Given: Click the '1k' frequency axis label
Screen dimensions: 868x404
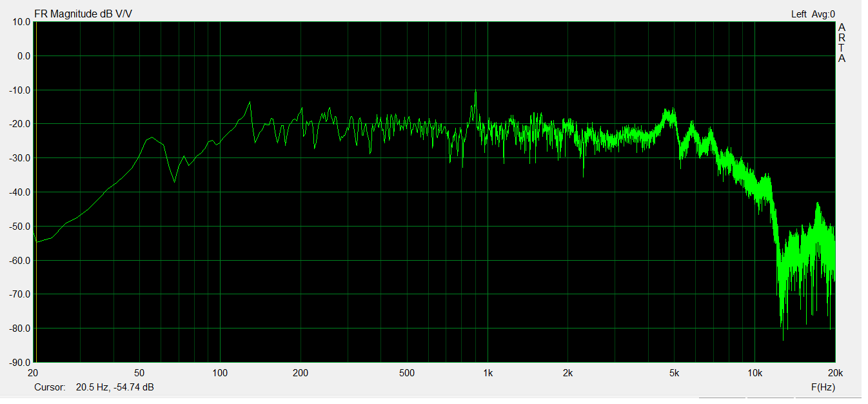Looking at the screenshot, I should (488, 373).
